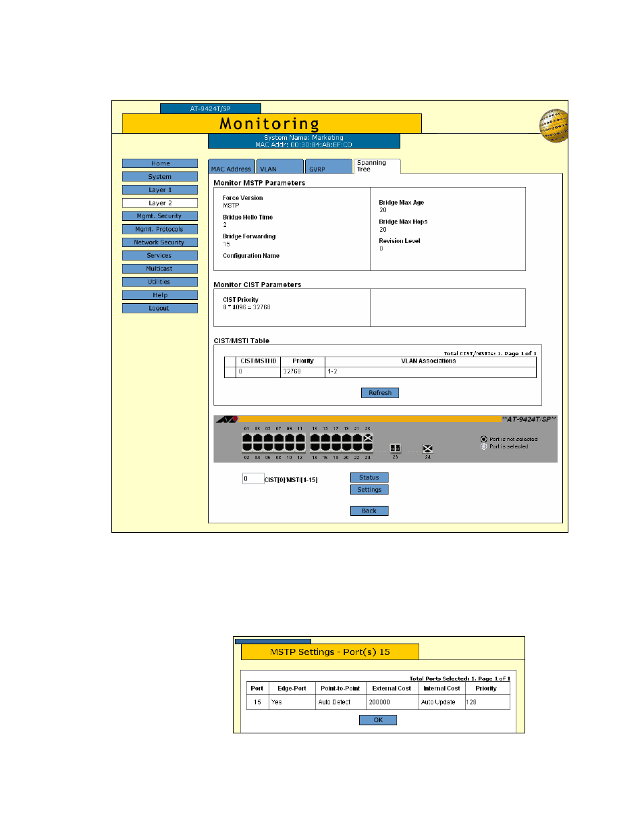The image size is (644, 834).
Task: Select port 18 on the switch image
Action: [336, 447]
